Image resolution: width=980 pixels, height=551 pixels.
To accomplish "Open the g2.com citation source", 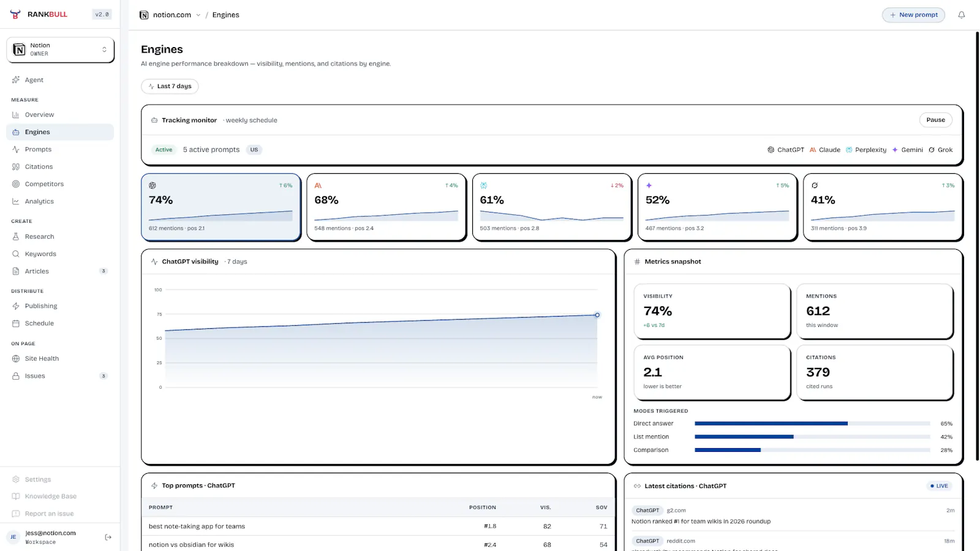I will pos(676,510).
